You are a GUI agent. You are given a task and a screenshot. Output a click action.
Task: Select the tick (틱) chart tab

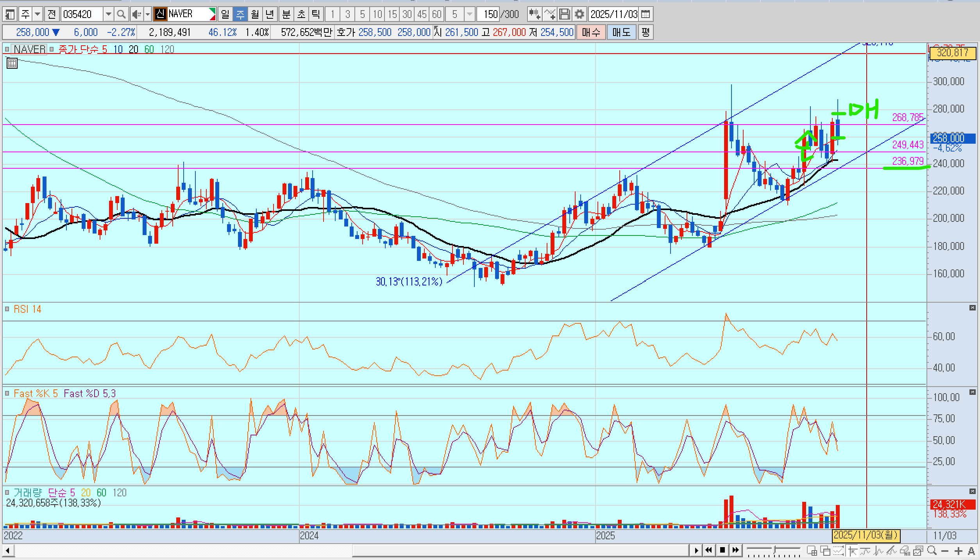[x=316, y=14]
